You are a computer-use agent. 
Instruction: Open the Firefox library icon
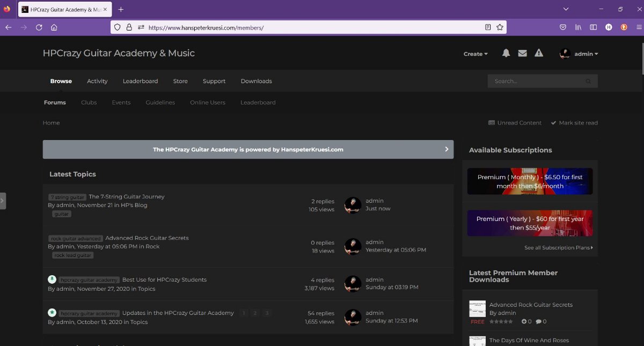coord(579,27)
